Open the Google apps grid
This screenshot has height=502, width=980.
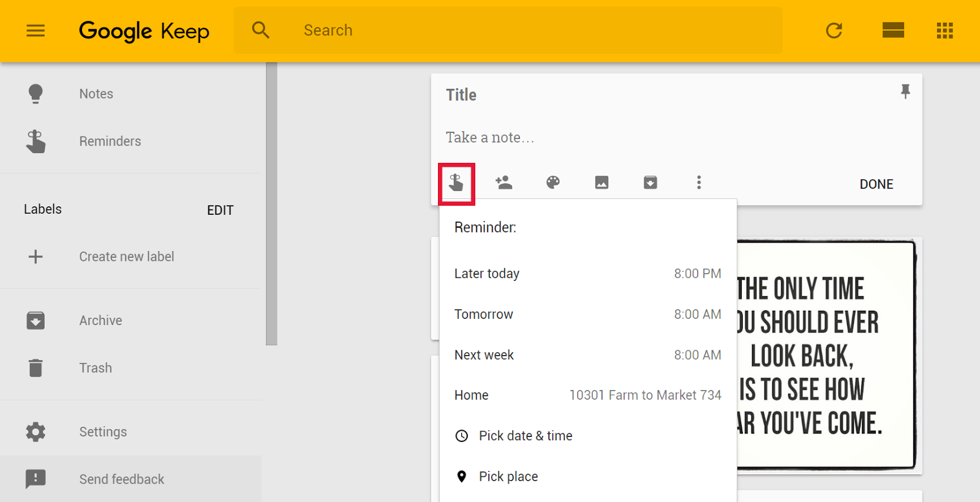tap(944, 31)
